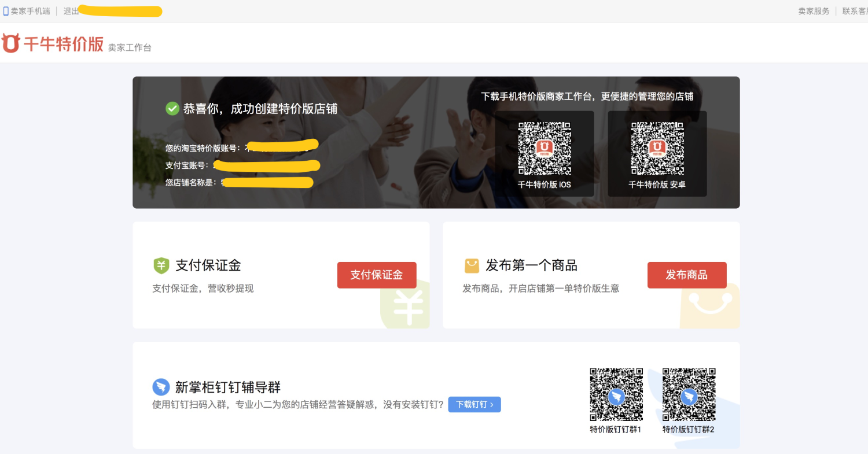Open 联系客服 link in top bar
The width and height of the screenshot is (868, 454).
(855, 11)
